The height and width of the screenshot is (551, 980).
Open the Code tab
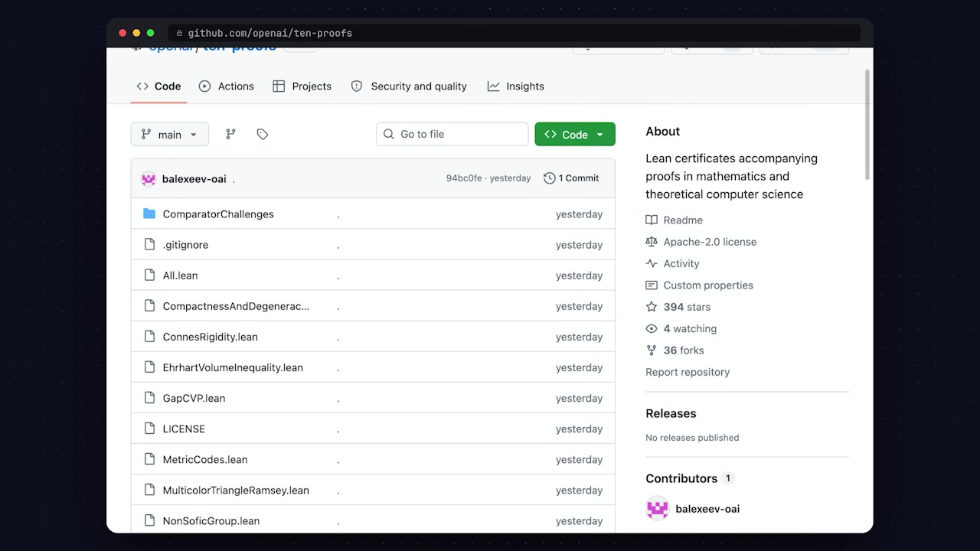point(158,86)
